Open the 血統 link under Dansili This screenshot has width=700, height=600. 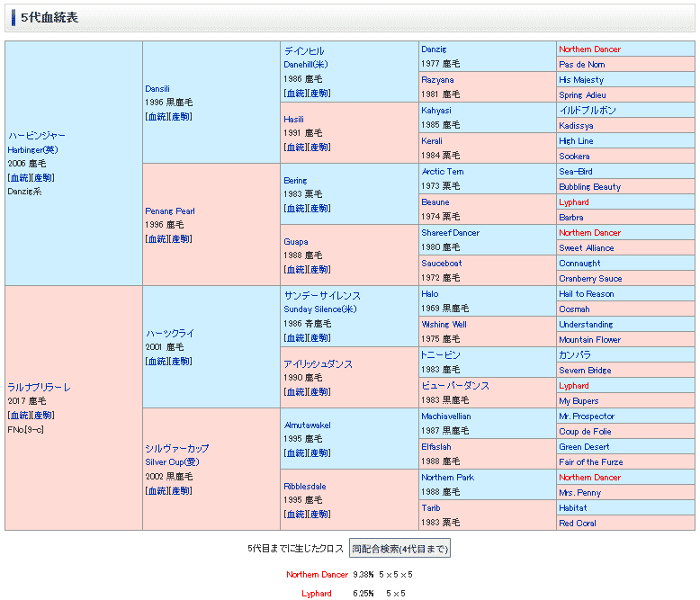click(157, 117)
